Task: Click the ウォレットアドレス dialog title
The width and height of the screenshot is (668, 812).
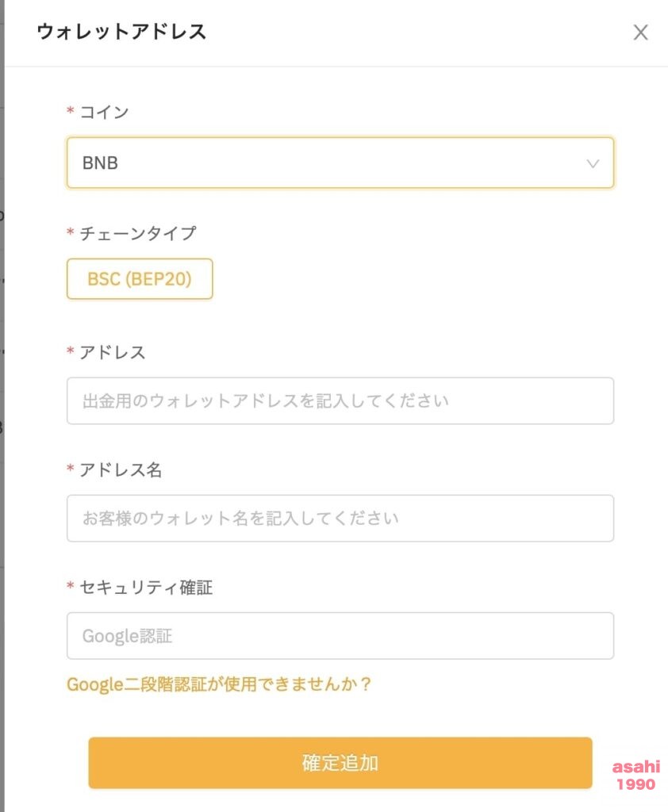Action: pos(121,32)
